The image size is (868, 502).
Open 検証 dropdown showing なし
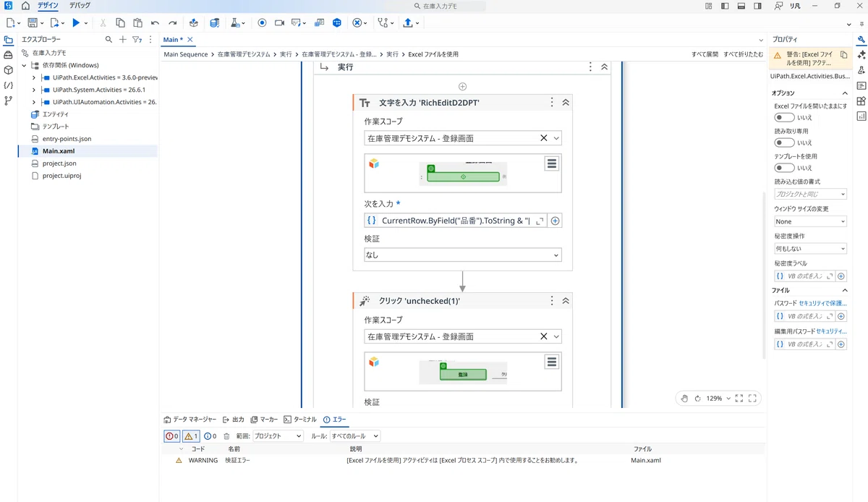click(x=462, y=255)
